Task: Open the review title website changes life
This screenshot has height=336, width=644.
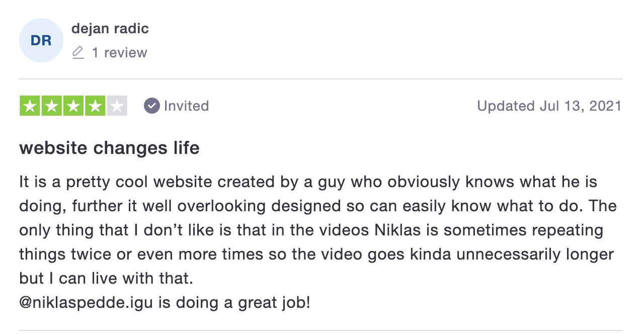Action: tap(109, 148)
